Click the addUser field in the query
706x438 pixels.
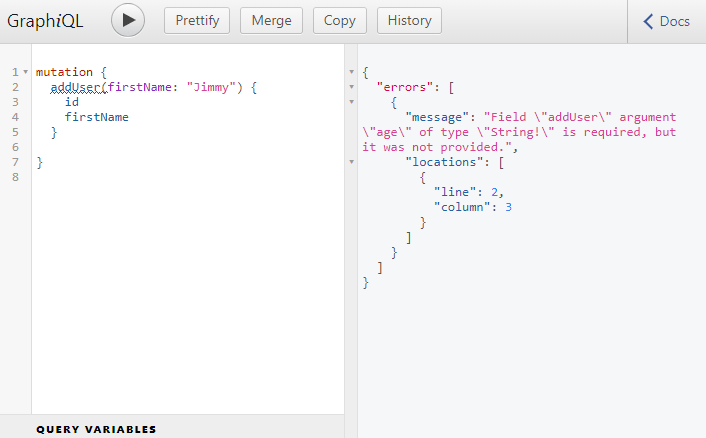click(75, 88)
